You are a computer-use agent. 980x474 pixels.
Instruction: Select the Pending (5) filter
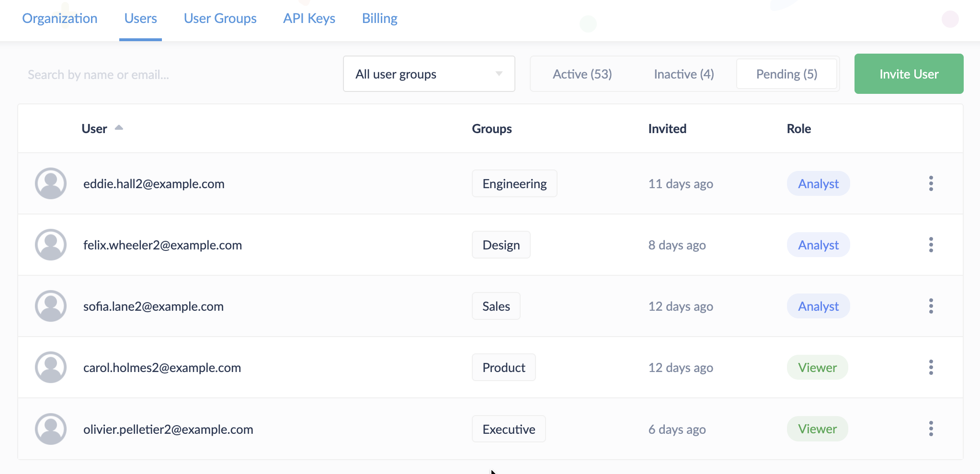coord(786,74)
